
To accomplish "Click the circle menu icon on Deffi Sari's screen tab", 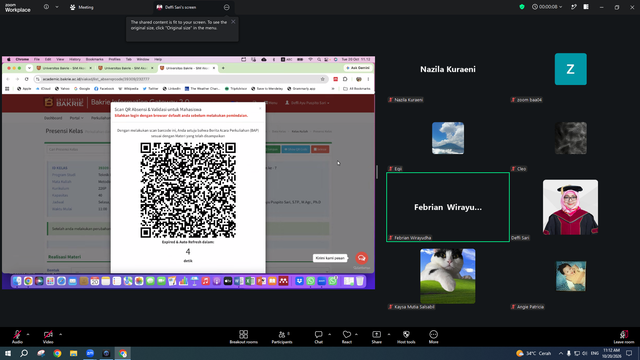I will click(227, 7).
